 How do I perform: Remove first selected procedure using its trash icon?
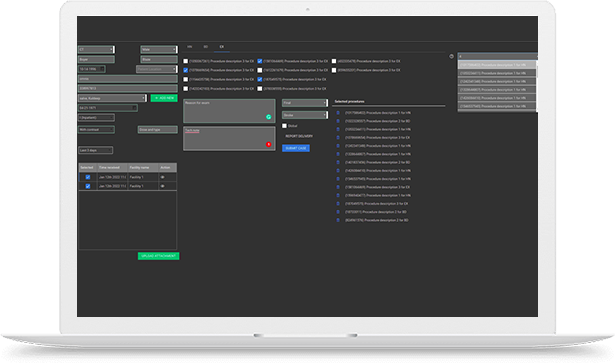(x=338, y=113)
